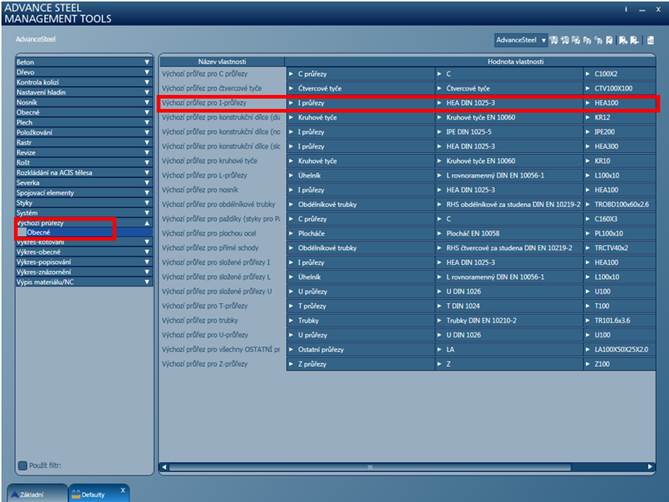Image resolution: width=669 pixels, height=502 pixels.
Task: Open the AdvanceSteel database dropdown
Action: click(x=521, y=40)
